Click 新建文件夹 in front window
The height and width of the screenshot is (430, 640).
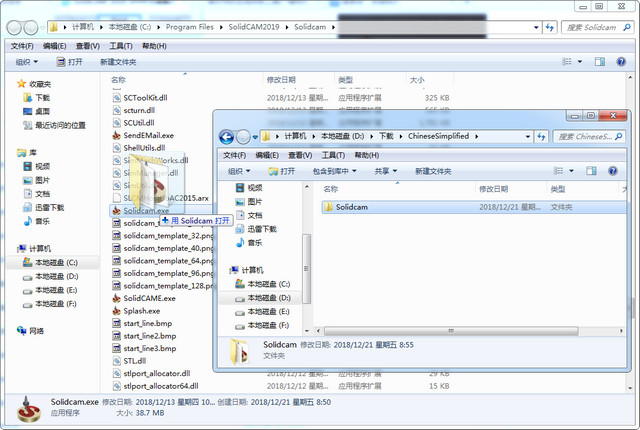click(433, 171)
